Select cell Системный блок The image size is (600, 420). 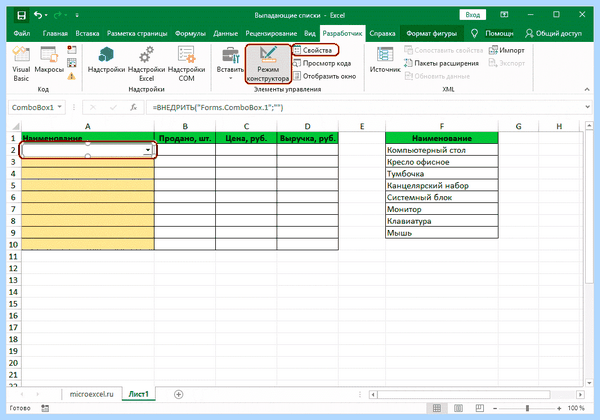coord(442,197)
